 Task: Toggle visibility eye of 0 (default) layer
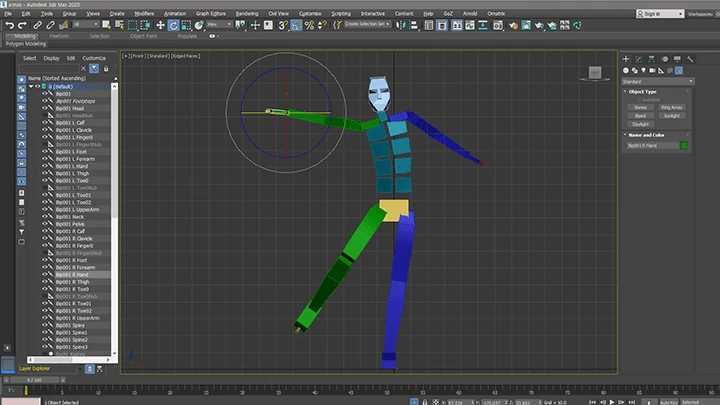38,86
